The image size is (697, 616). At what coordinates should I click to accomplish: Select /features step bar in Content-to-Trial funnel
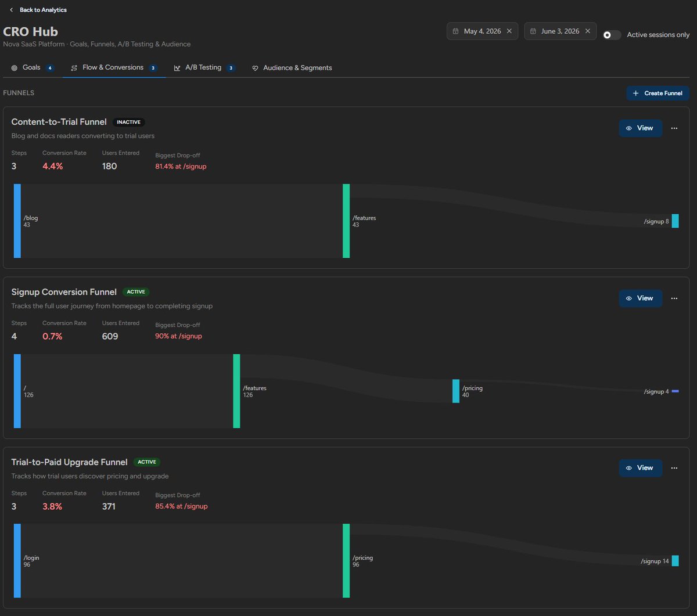[346, 221]
